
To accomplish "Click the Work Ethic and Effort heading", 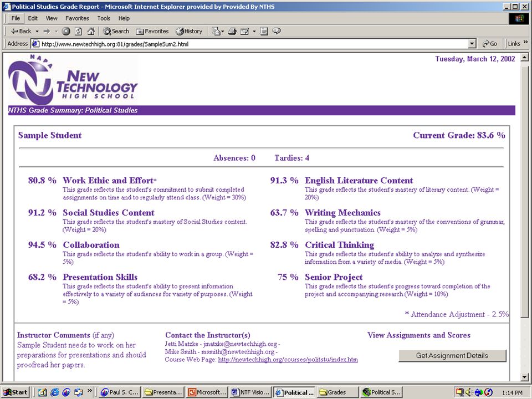I will [x=108, y=181].
